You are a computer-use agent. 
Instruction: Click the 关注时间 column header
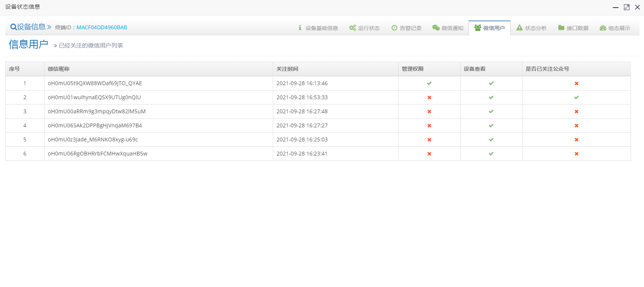tap(287, 69)
